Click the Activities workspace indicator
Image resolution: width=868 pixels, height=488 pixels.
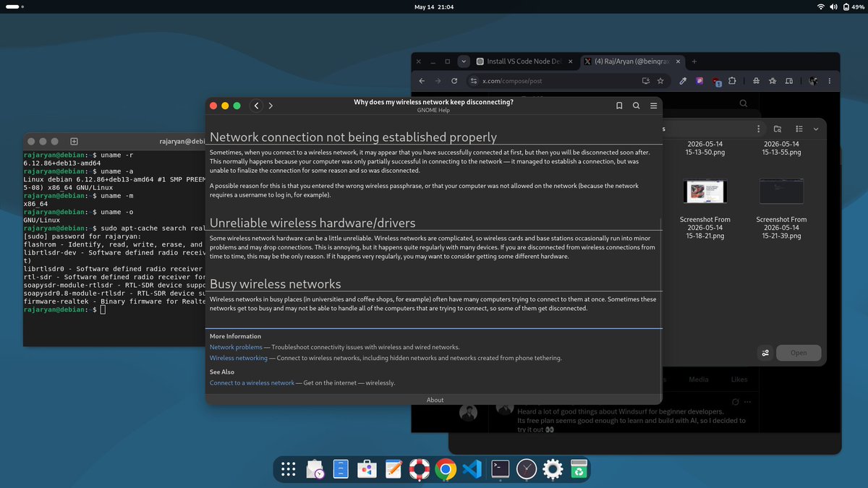[14, 7]
